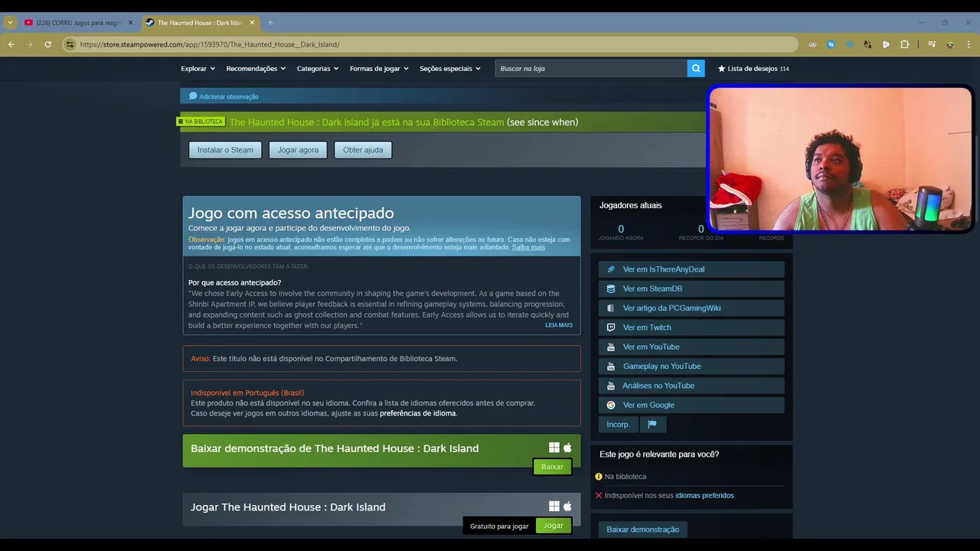Image resolution: width=980 pixels, height=551 pixels.
Task: Open browser media control icon
Action: 932,44
